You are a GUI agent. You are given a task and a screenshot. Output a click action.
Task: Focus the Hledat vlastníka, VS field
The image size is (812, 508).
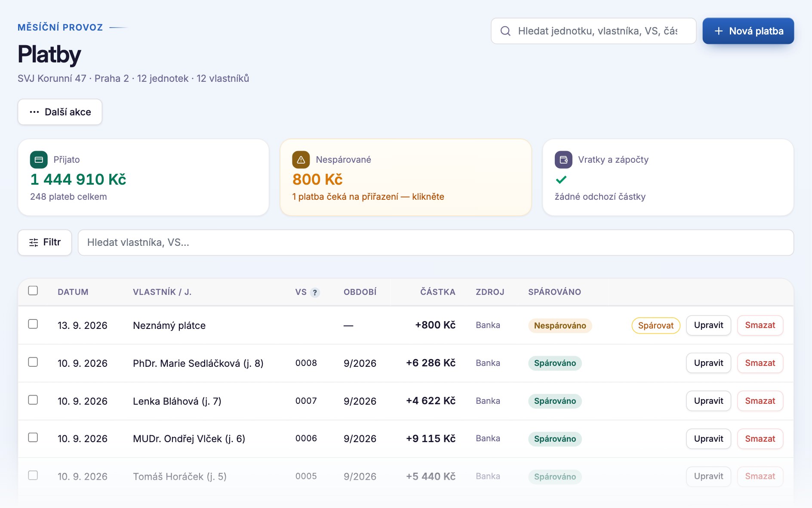click(436, 242)
